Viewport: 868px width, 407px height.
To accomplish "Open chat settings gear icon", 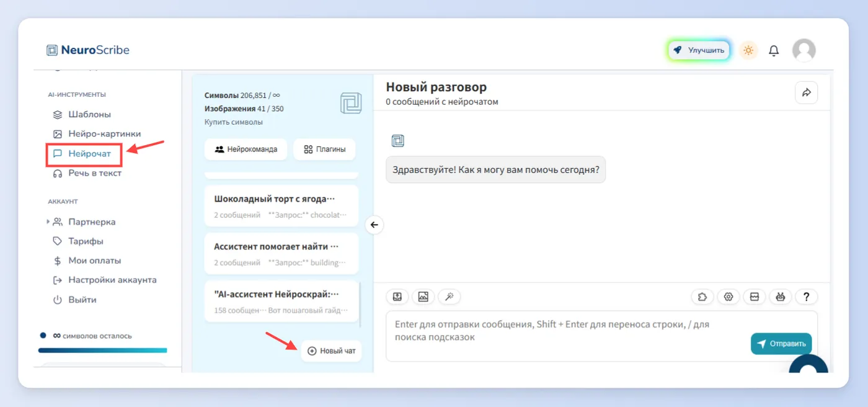I will pos(728,297).
